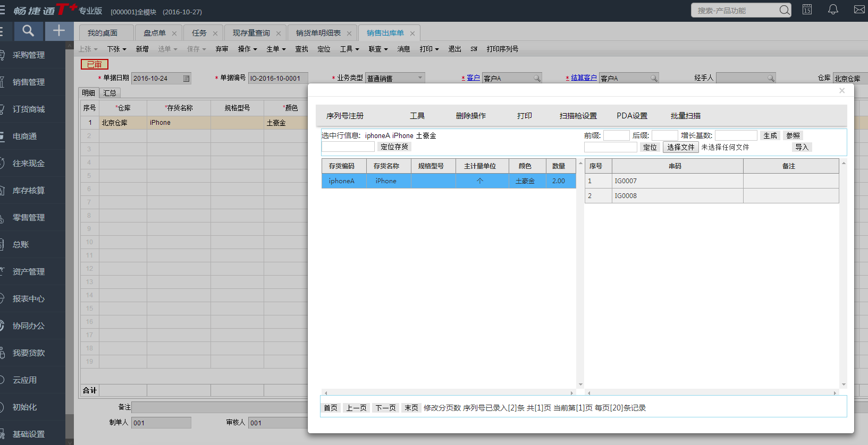The height and width of the screenshot is (445, 868).
Task: Click the magnifier in the product function search box
Action: click(x=784, y=10)
